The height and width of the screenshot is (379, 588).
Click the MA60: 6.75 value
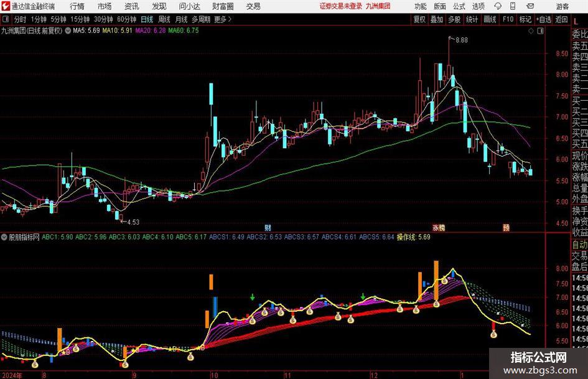(184, 30)
